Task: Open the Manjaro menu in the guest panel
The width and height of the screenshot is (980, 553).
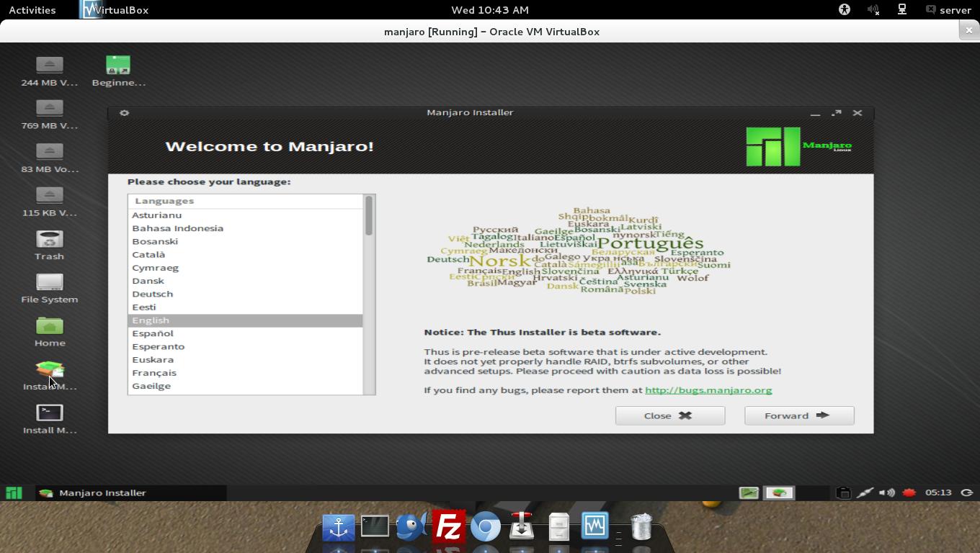Action: click(14, 493)
